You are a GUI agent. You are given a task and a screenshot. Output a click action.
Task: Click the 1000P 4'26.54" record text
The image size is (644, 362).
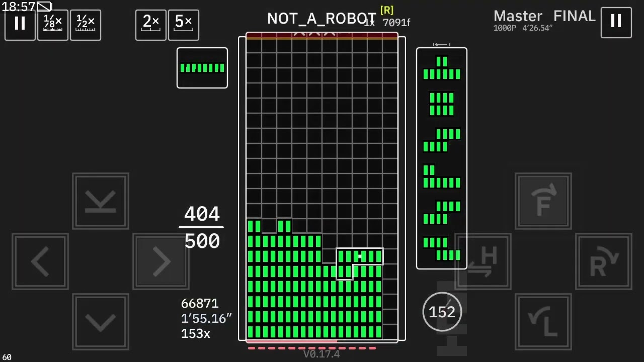coord(523,28)
